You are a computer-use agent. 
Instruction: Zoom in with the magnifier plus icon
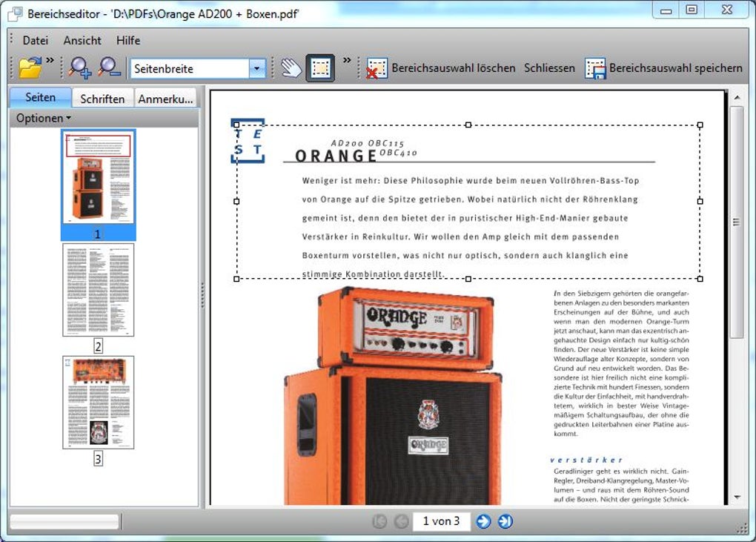79,67
